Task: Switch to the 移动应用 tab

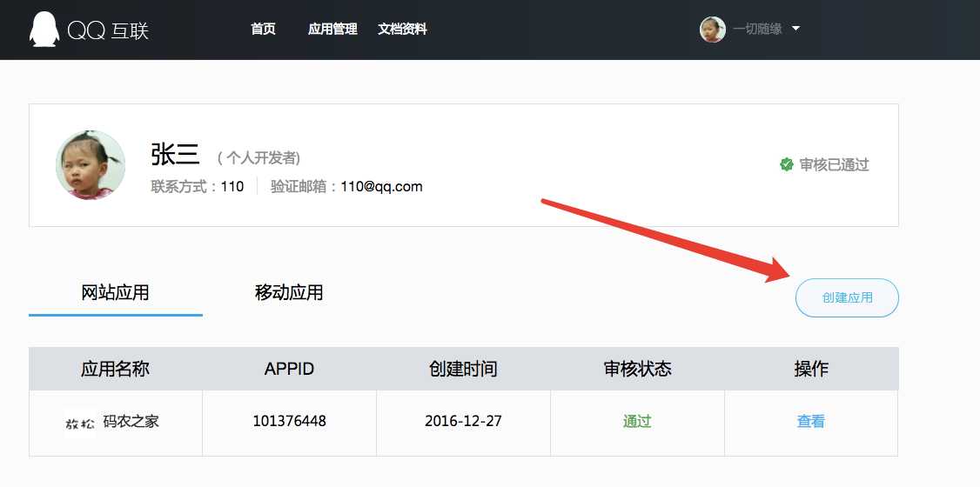Action: pos(289,292)
